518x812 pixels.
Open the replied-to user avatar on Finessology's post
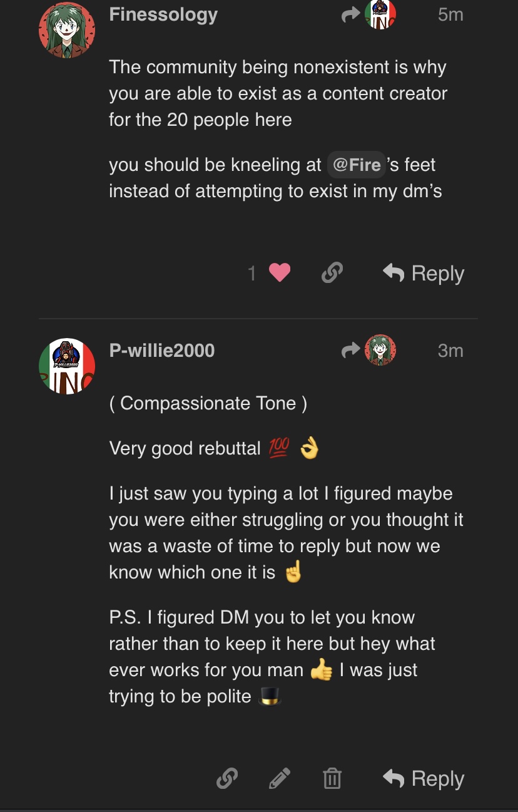(x=380, y=15)
